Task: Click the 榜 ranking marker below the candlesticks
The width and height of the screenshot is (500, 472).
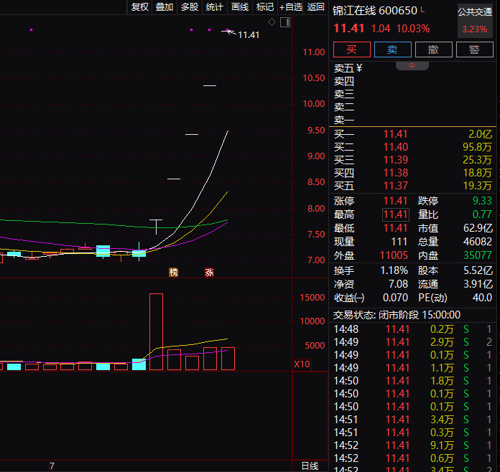Action: (173, 272)
